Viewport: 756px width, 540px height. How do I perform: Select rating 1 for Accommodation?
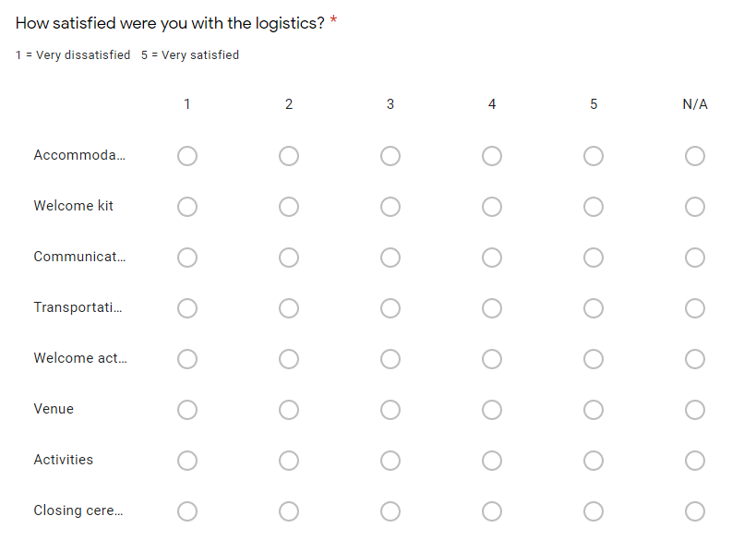point(187,156)
